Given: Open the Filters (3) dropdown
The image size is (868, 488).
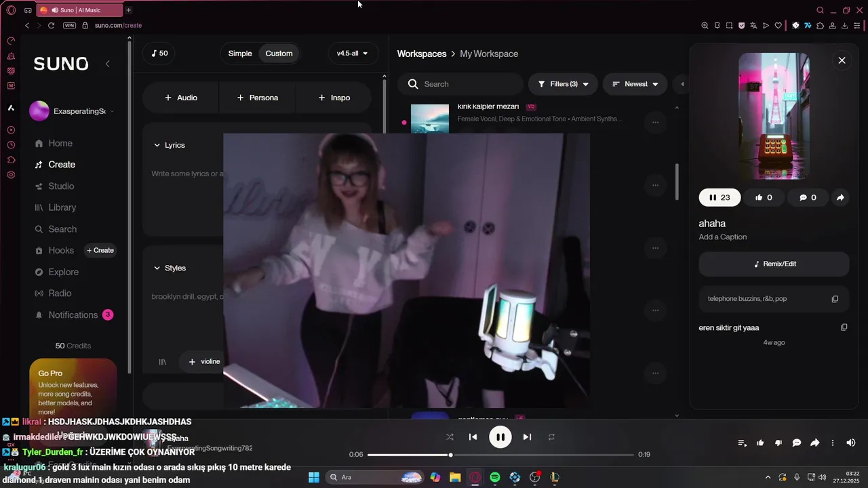Looking at the screenshot, I should (x=563, y=84).
